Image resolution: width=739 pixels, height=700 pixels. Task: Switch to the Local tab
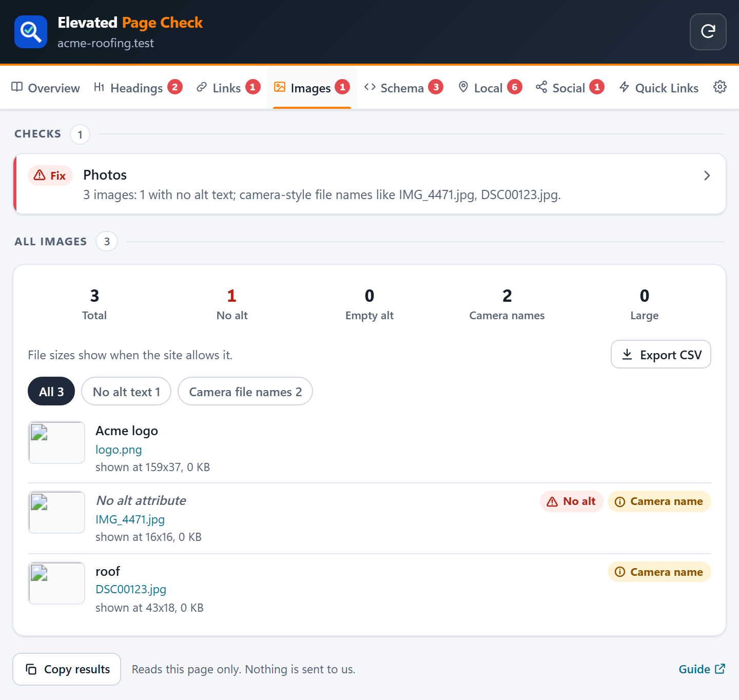[x=490, y=88]
